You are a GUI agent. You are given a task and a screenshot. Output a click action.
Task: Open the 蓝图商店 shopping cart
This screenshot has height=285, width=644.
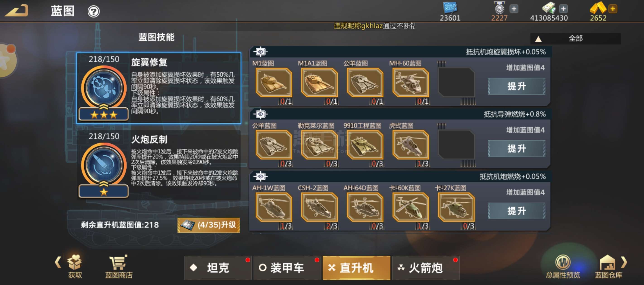point(118,266)
